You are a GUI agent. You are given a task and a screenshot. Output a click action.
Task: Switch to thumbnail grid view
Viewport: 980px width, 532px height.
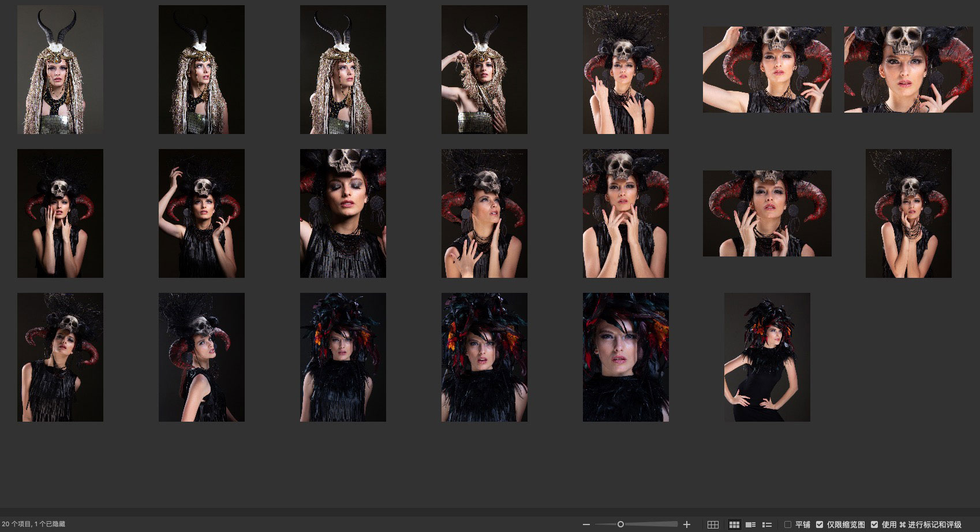pos(734,524)
